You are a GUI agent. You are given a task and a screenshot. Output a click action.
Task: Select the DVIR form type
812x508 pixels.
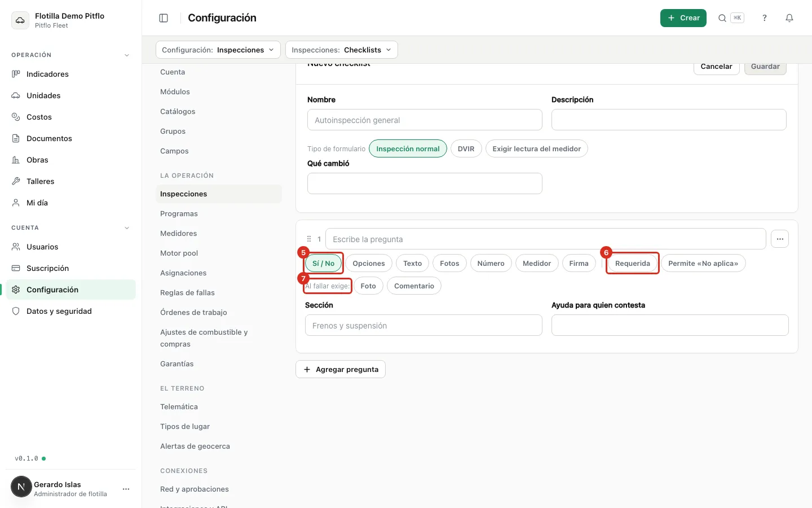coord(466,148)
